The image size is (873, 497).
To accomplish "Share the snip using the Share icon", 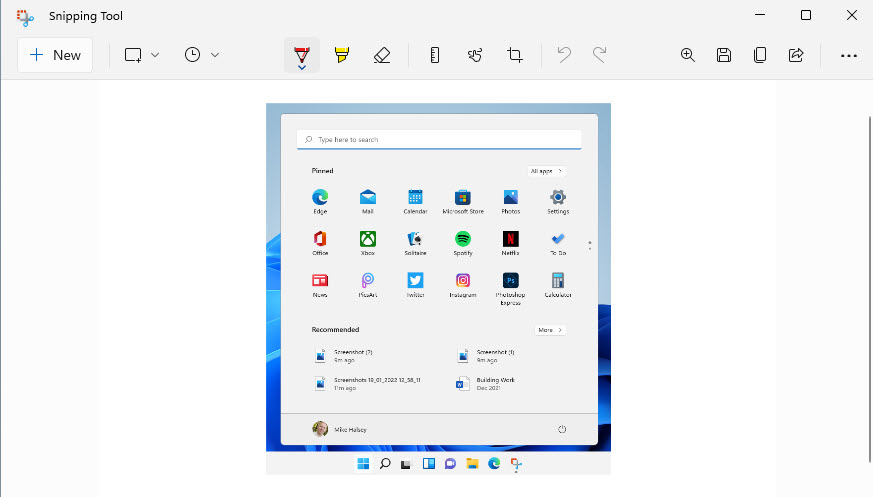I will click(796, 55).
